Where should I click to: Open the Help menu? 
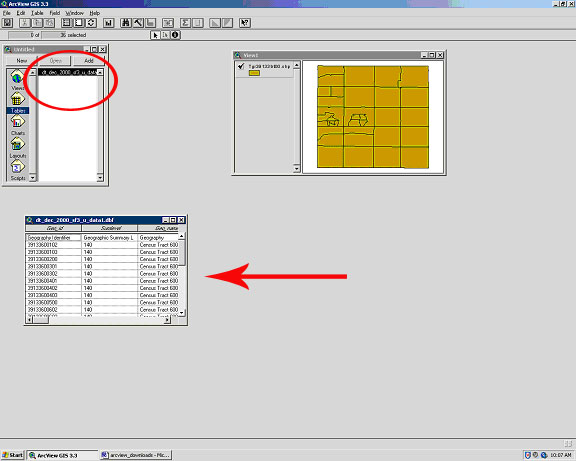point(95,13)
